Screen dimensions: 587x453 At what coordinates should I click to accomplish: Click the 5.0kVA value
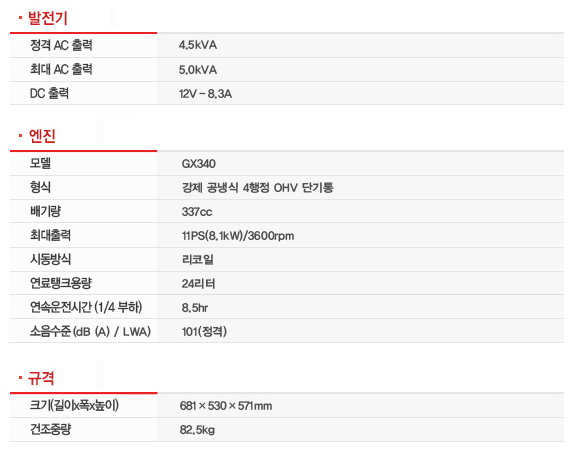(198, 70)
